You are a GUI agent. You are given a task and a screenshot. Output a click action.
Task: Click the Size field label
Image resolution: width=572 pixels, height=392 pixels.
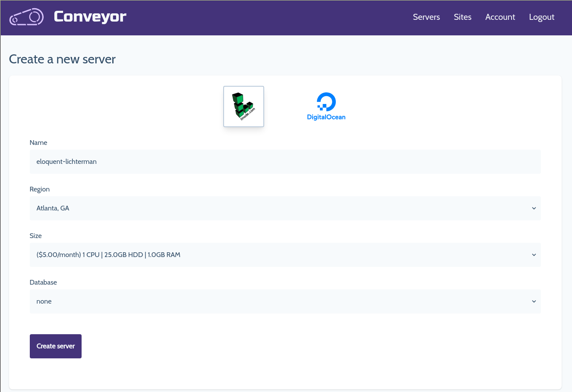coord(36,236)
